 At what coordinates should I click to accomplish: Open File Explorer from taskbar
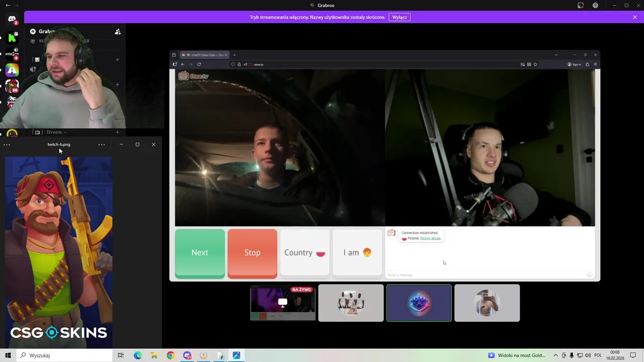(154, 355)
